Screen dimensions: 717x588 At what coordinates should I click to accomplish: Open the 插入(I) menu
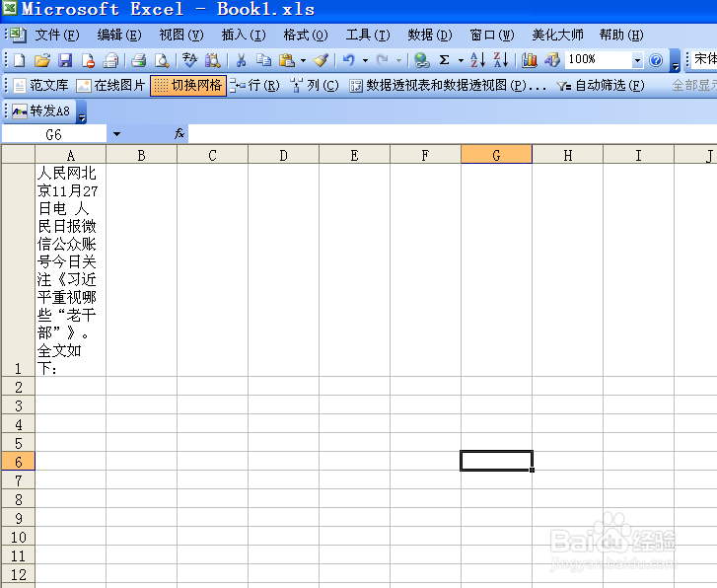tap(244, 35)
